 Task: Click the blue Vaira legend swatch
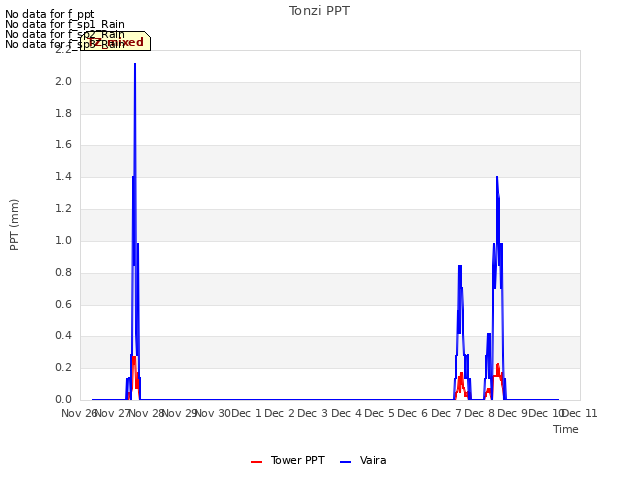tap(345, 462)
